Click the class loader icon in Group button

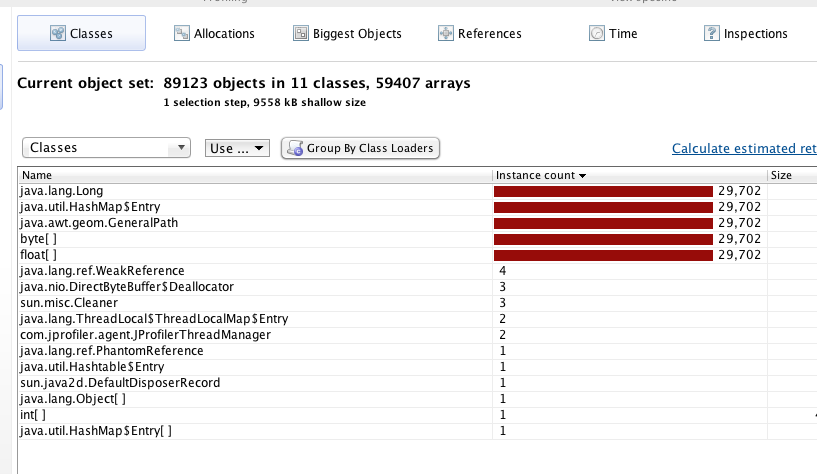[295, 148]
